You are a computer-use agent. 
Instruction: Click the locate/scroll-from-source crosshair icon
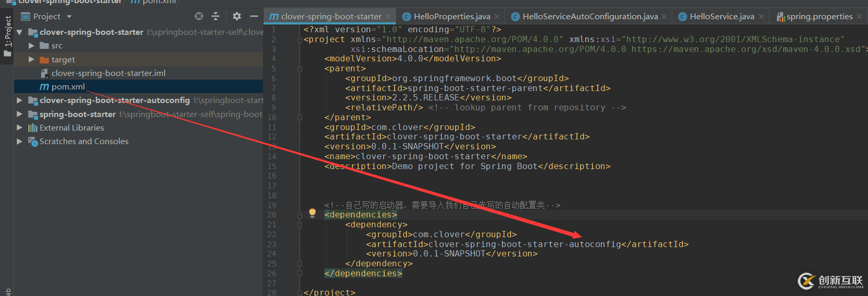199,17
